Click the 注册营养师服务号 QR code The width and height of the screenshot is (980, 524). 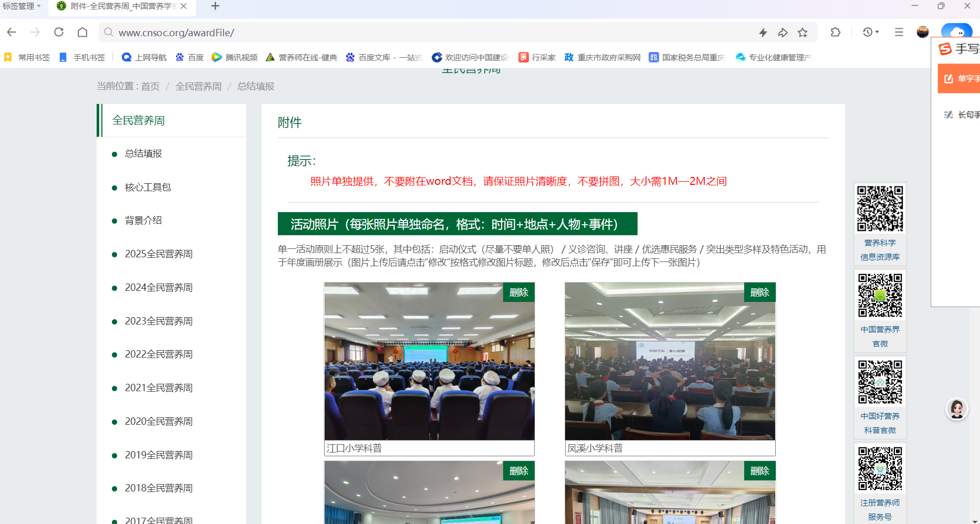coord(880,468)
